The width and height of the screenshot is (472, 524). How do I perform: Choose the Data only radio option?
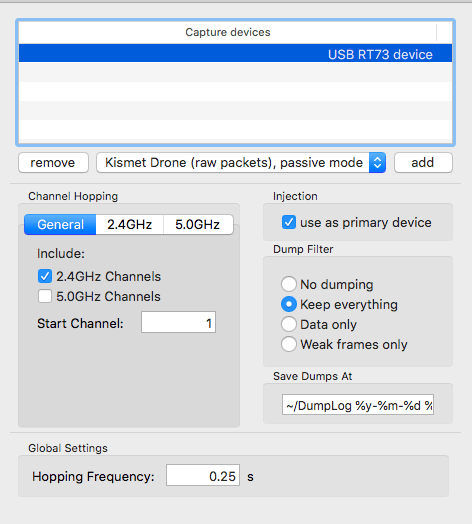(289, 324)
